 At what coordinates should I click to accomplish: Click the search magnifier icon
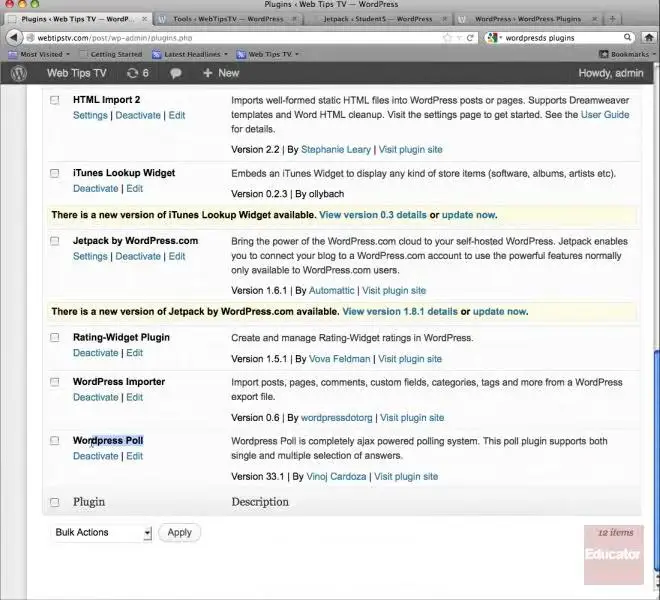[x=627, y=37]
